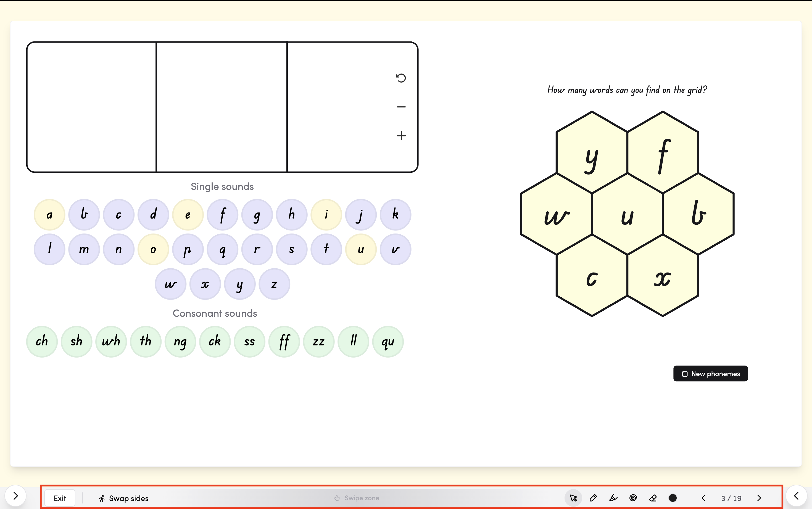The width and height of the screenshot is (812, 509).
Task: Select the vowel 'a' sound tile
Action: (x=49, y=215)
